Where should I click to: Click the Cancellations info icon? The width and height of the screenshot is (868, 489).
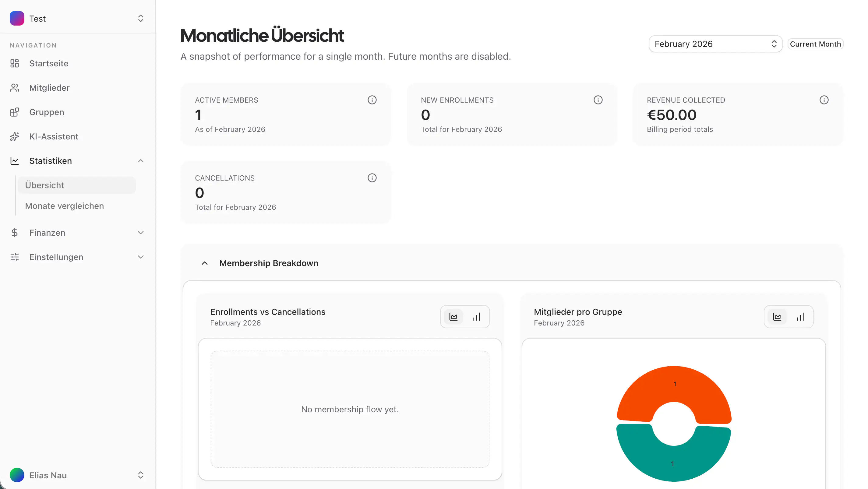tap(372, 178)
